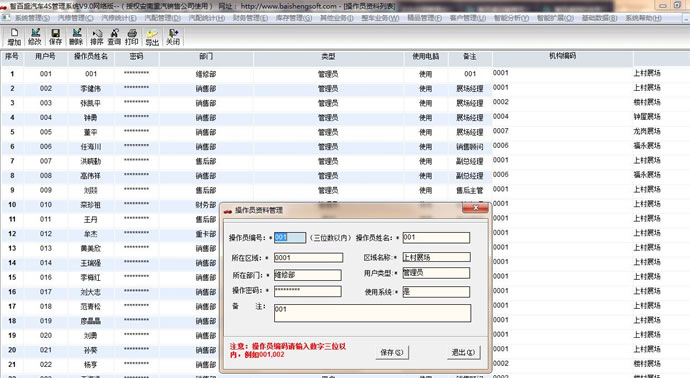Click the 打印 (Print) toolbar icon
The width and height of the screenshot is (690, 378).
[132, 37]
